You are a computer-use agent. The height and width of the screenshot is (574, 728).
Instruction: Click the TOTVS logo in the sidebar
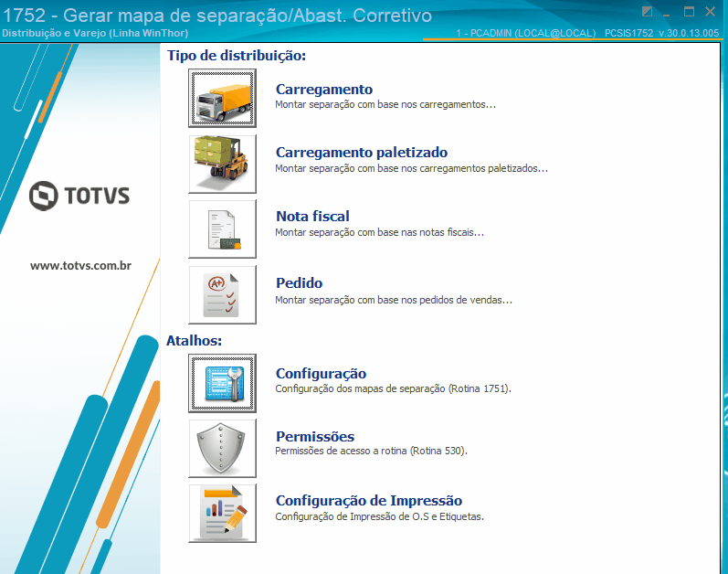point(79,196)
